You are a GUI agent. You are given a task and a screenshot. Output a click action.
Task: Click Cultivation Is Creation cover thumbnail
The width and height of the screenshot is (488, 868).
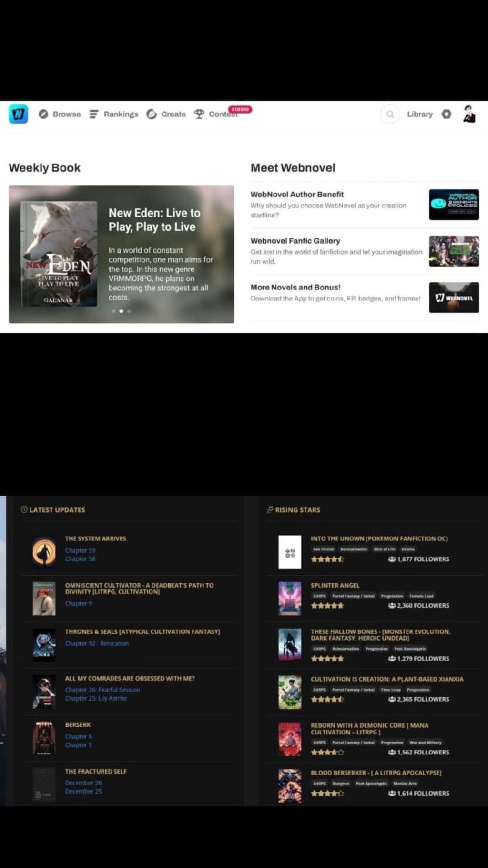(x=290, y=692)
